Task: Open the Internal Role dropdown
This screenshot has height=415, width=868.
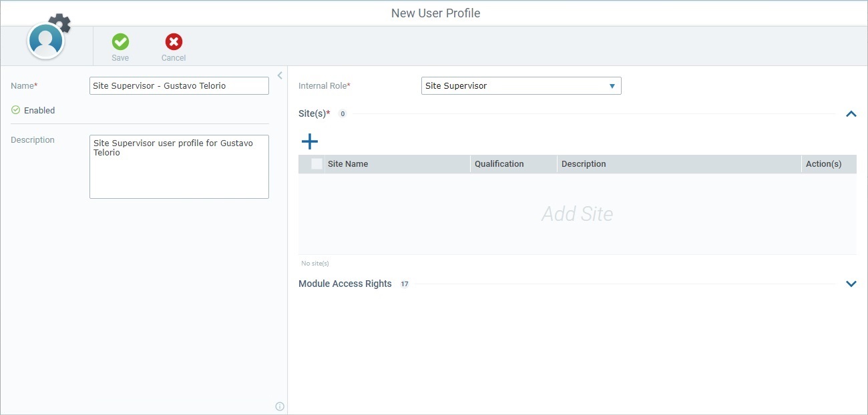Action: [x=521, y=85]
